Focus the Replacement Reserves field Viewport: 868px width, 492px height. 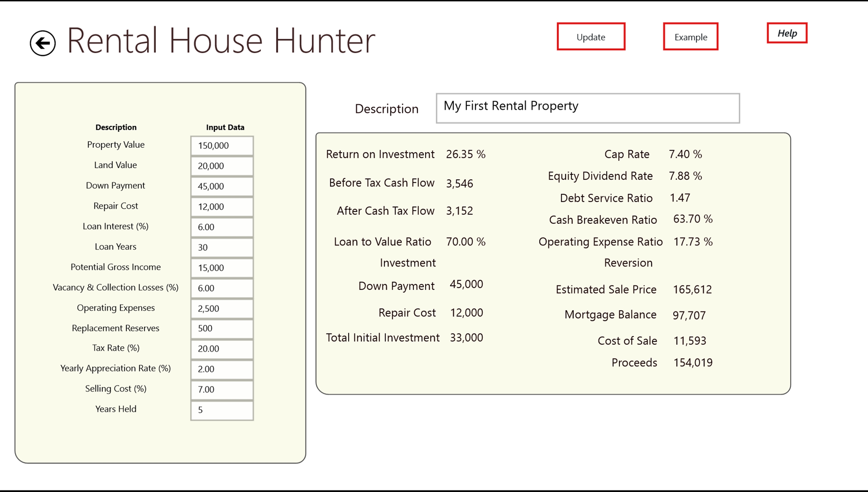[x=222, y=328]
